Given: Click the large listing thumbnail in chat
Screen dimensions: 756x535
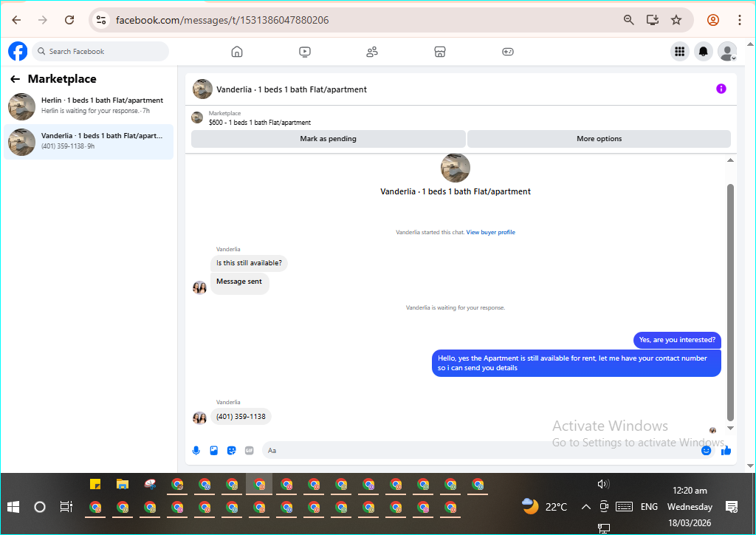Looking at the screenshot, I should pos(455,168).
